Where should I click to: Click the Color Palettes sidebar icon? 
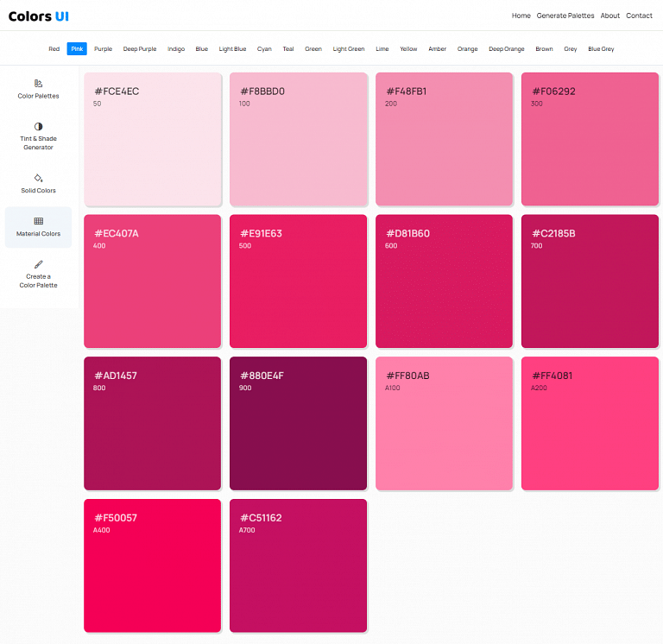[39, 84]
